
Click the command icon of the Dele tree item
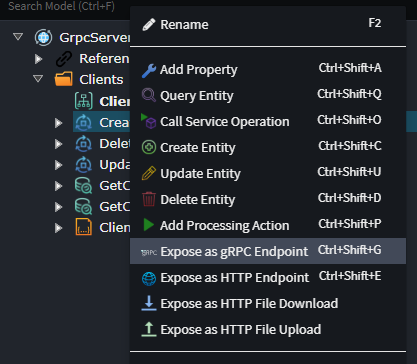83,144
